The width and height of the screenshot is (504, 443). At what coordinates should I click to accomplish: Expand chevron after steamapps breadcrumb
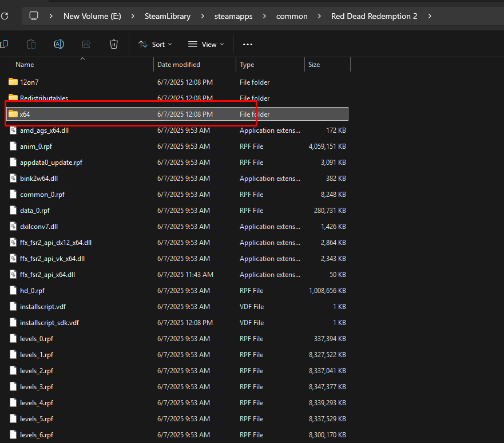(264, 16)
